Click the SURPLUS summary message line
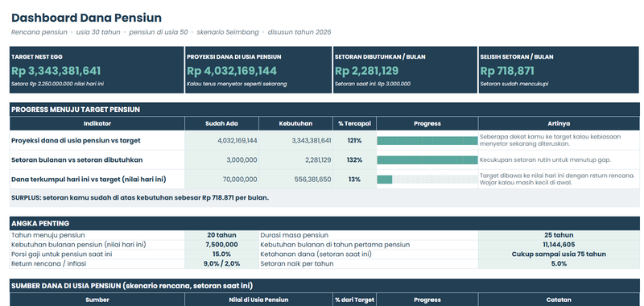The height and width of the screenshot is (306, 644). point(324,197)
